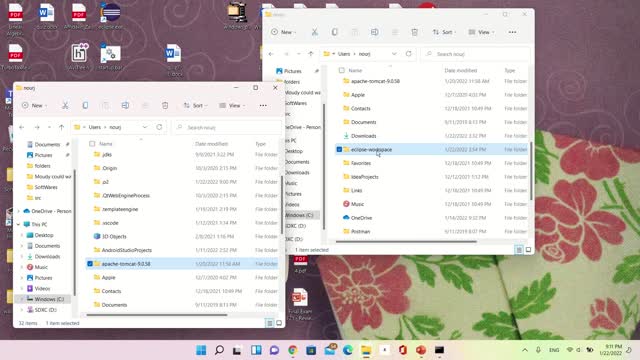Open the Mail app from the taskbar
This screenshot has width=640, height=360.
coord(330,350)
